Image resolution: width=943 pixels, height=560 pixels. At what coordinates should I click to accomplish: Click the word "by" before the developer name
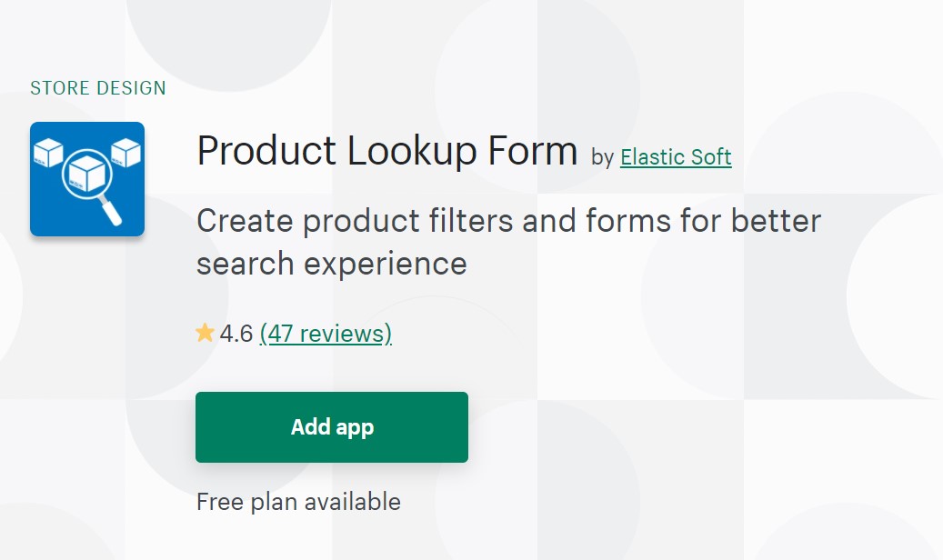click(x=602, y=157)
